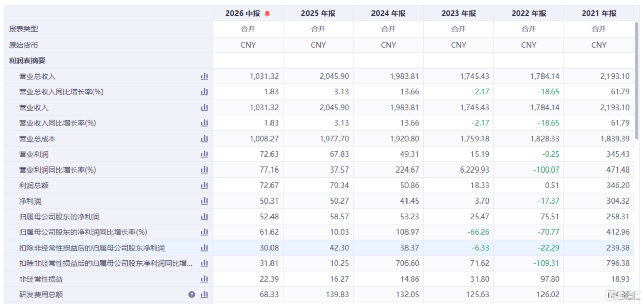
Task: Click the 原始货币 row label
Action: (x=23, y=45)
